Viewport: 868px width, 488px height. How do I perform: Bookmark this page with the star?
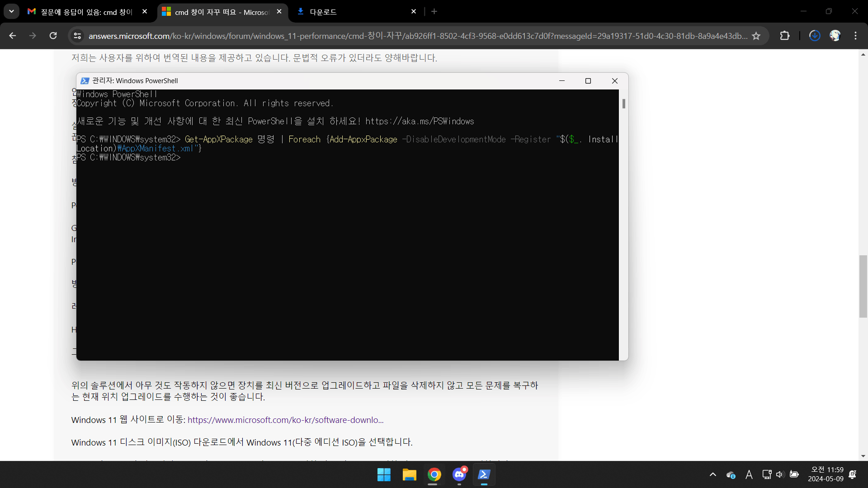click(757, 36)
